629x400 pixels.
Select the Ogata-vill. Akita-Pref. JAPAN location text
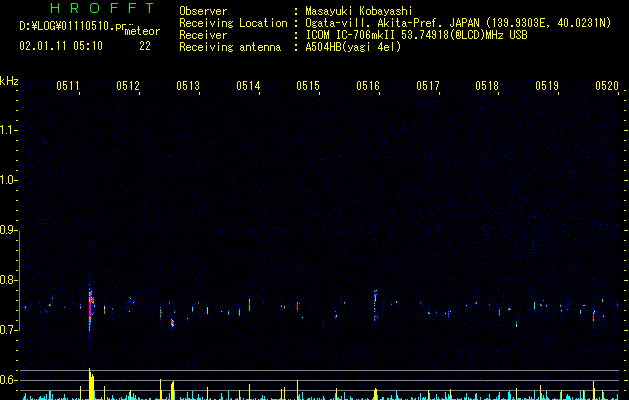[458, 23]
